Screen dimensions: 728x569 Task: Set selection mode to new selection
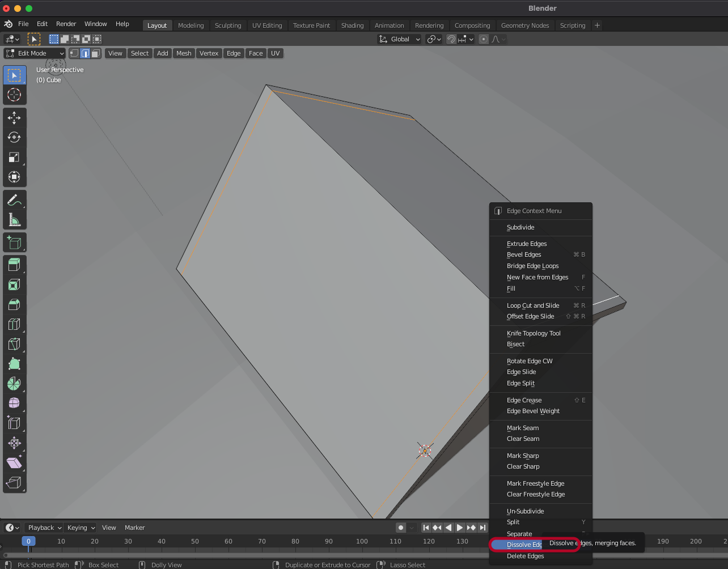pyautogui.click(x=54, y=39)
